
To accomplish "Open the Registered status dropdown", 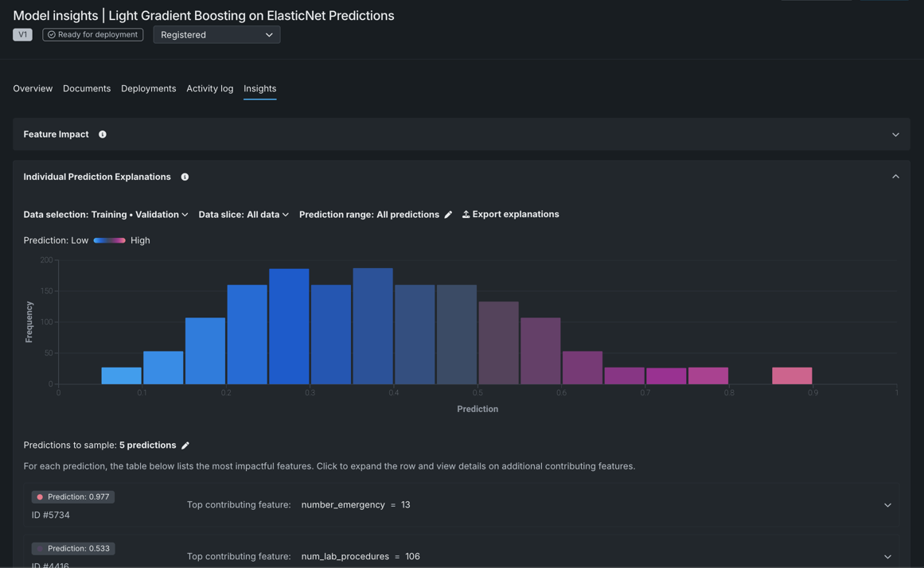I will (x=216, y=35).
